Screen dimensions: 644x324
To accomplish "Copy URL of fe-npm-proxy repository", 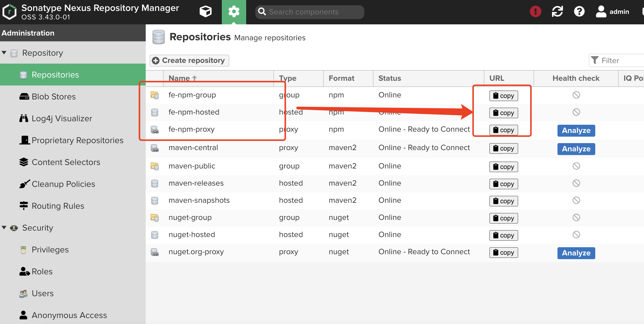I will (504, 130).
